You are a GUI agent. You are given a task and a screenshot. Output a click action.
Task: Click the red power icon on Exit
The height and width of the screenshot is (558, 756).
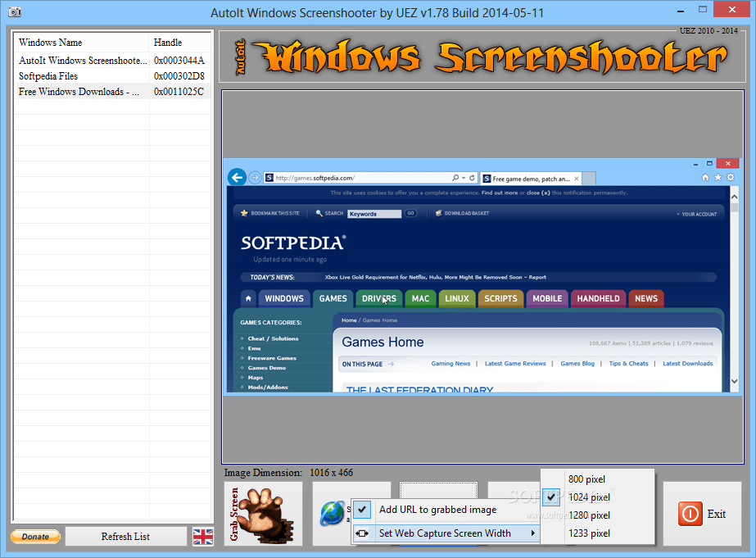690,514
